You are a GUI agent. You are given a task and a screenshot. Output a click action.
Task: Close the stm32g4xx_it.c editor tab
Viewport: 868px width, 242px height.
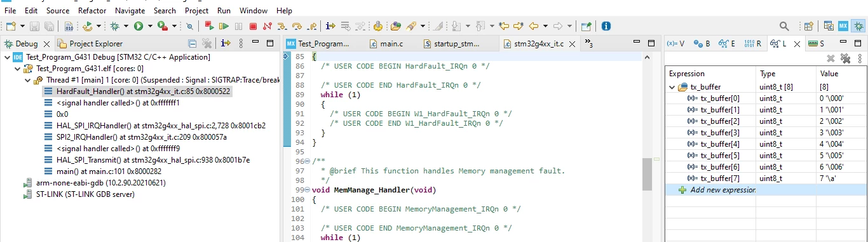571,44
